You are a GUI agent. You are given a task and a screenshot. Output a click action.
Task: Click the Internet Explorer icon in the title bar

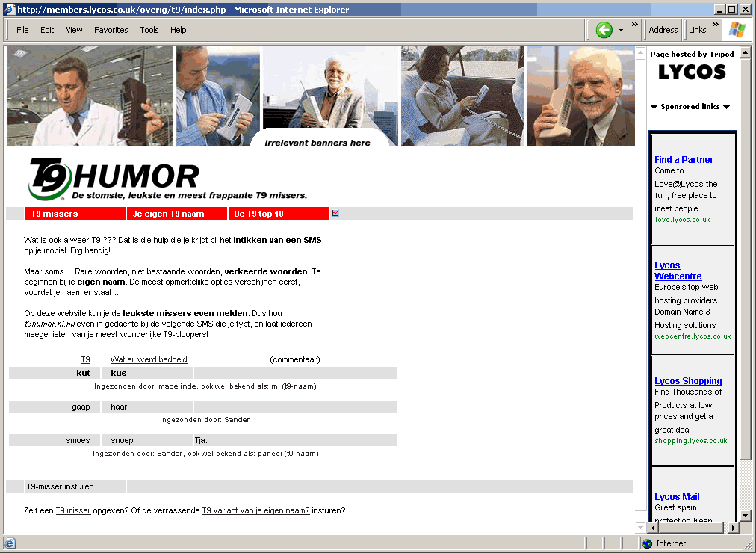(10, 9)
